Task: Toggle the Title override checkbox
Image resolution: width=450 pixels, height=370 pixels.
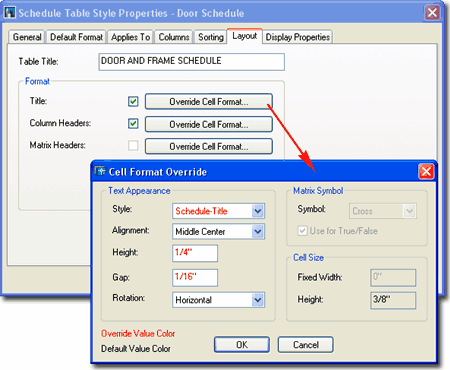Action: pos(133,101)
